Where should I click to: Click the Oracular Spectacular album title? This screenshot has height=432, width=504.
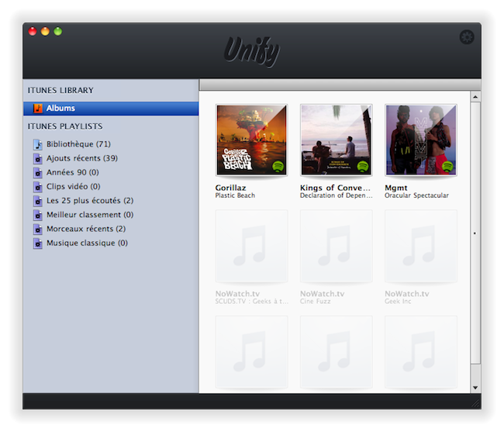pos(416,195)
